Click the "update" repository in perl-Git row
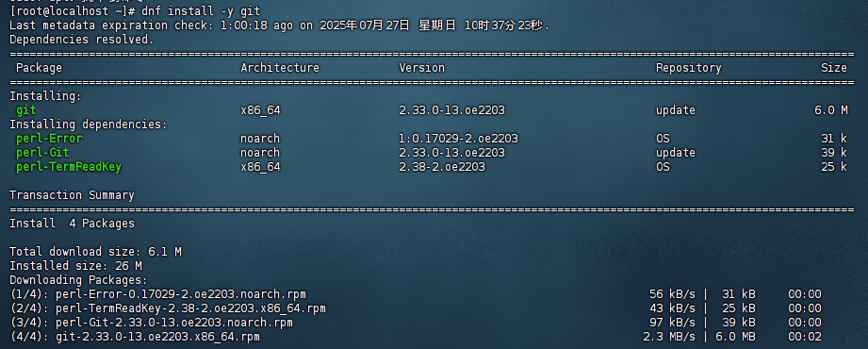Image resolution: width=868 pixels, height=349 pixels. pos(675,153)
